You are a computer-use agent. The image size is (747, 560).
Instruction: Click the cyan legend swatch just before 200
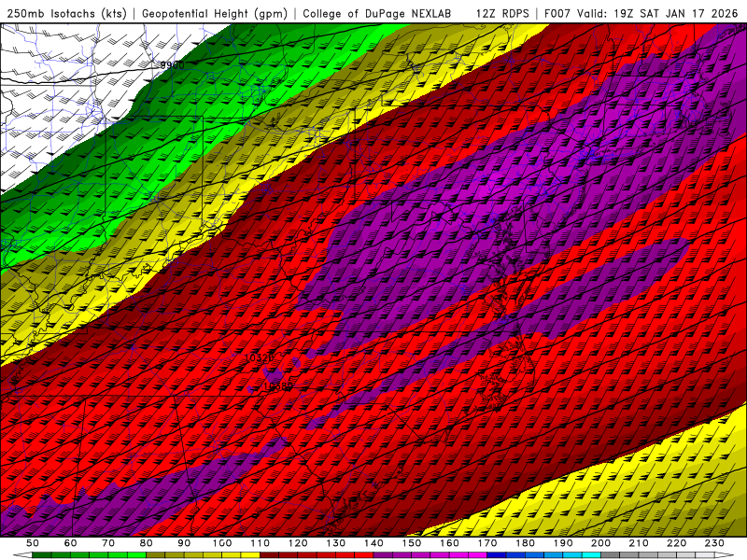[x=591, y=555]
